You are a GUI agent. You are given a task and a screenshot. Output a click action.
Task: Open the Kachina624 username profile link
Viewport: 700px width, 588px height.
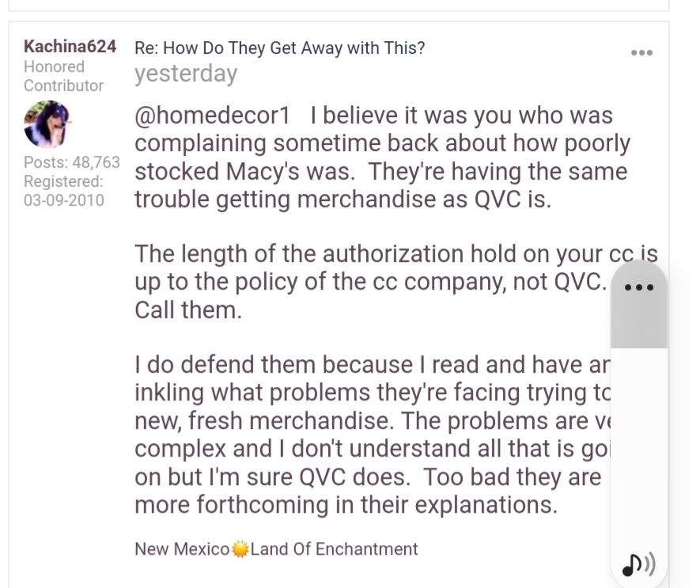(70, 47)
